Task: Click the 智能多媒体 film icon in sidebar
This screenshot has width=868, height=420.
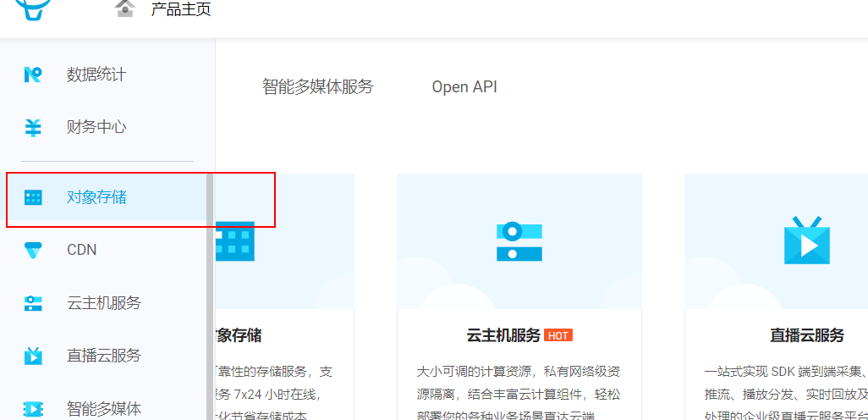Action: [33, 409]
